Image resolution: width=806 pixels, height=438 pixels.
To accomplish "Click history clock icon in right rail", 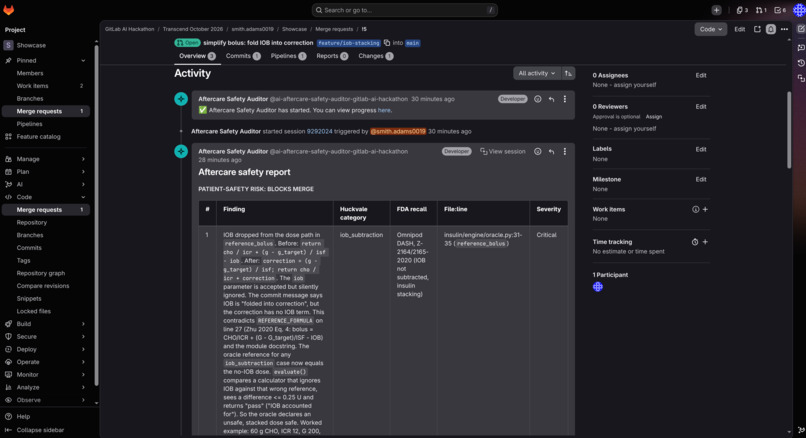I will [801, 63].
